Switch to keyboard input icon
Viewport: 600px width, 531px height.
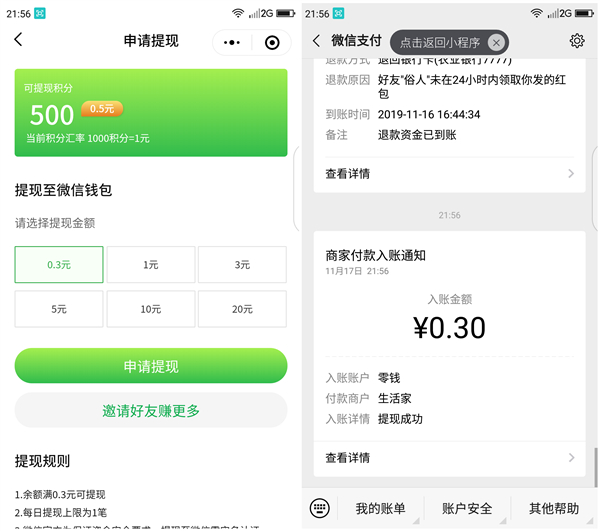click(x=320, y=508)
